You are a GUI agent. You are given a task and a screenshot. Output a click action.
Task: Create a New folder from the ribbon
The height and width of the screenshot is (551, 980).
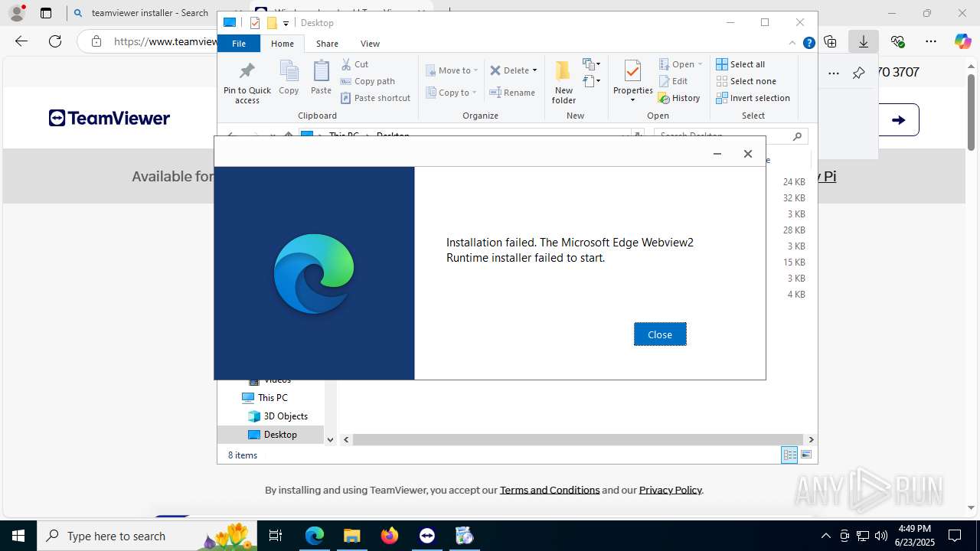563,83
